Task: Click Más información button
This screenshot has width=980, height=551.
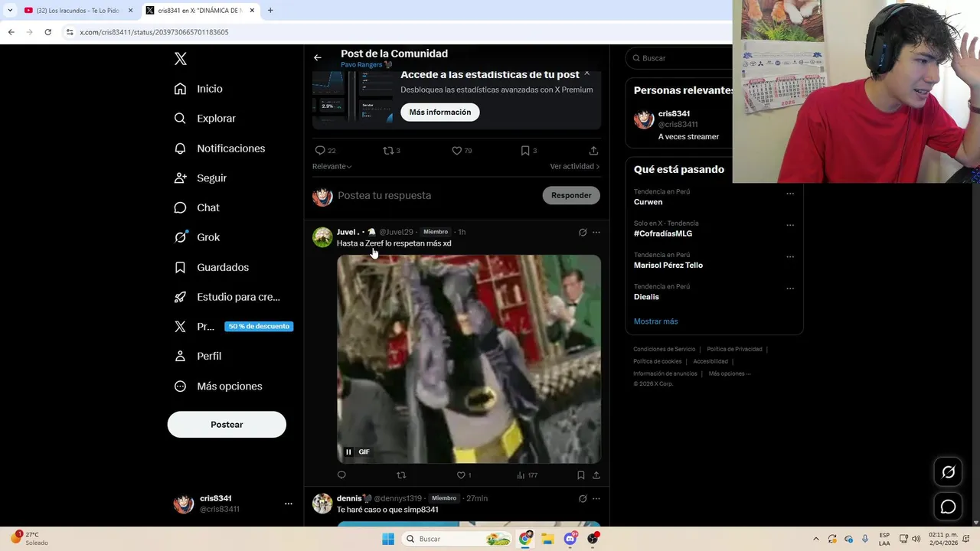Action: (x=440, y=112)
